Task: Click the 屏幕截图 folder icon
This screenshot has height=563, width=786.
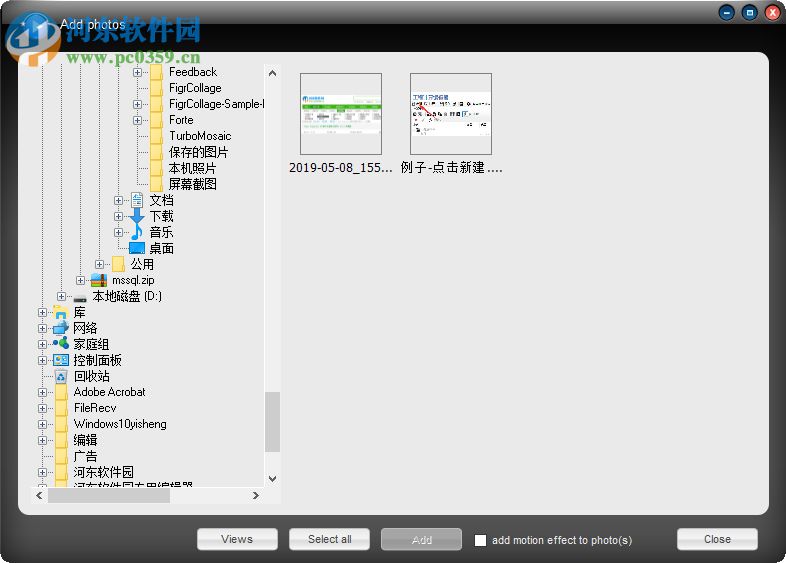Action: pos(156,184)
